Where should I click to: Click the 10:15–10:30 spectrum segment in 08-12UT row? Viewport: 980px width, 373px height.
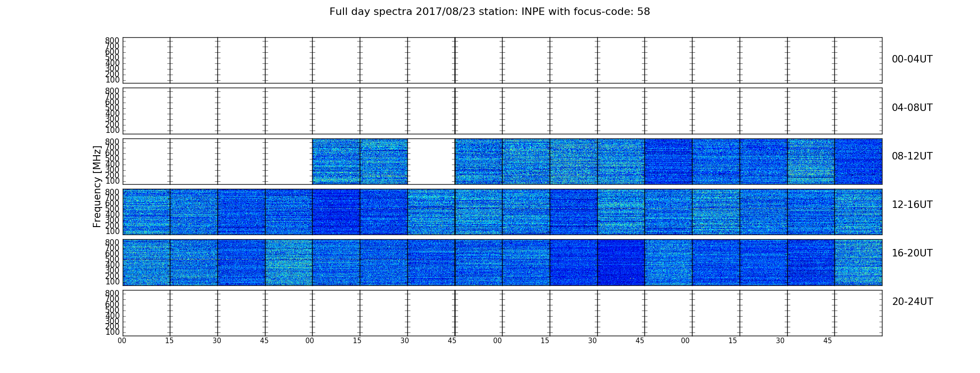coord(574,161)
